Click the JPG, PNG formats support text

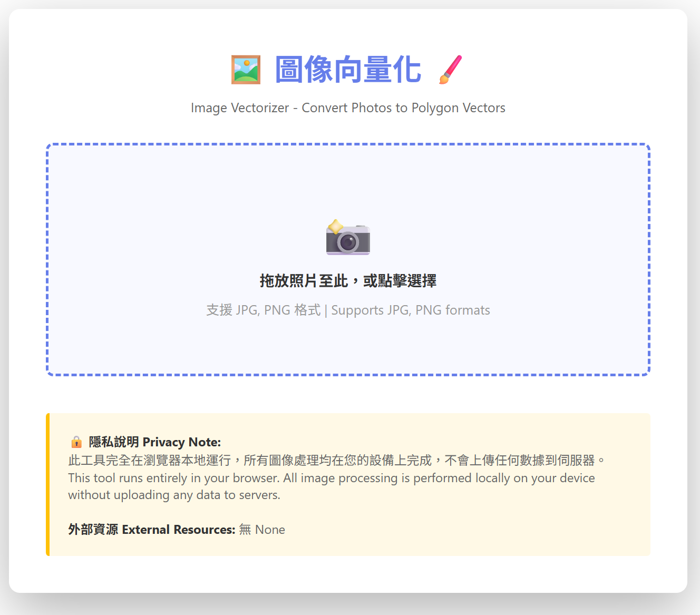pyautogui.click(x=348, y=310)
